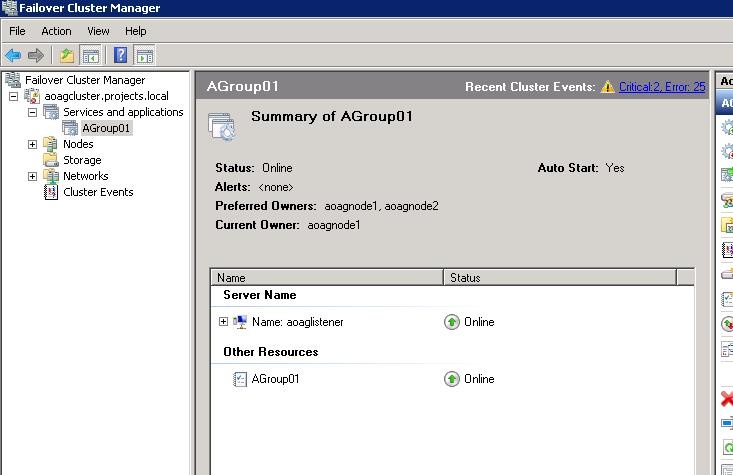Viewport: 733px width, 475px height.
Task: Click the Cluster Events icon in the tree
Action: (50, 192)
